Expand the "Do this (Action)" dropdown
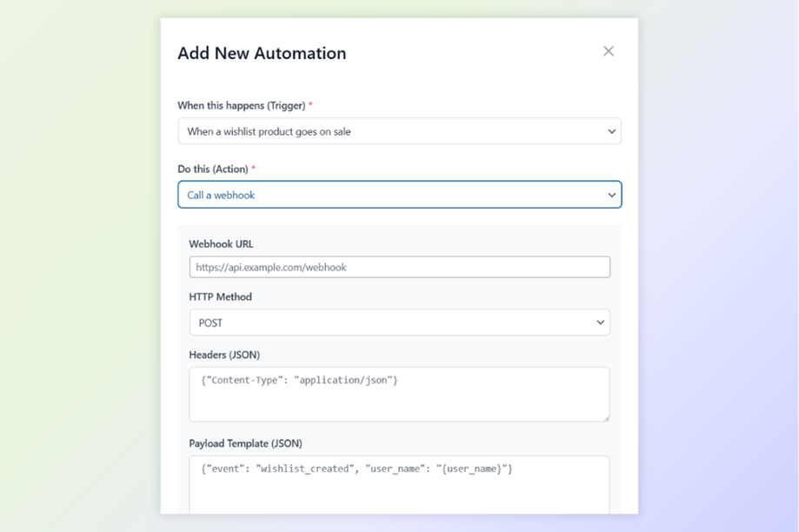Screen dimensions: 799x532 click(399, 195)
